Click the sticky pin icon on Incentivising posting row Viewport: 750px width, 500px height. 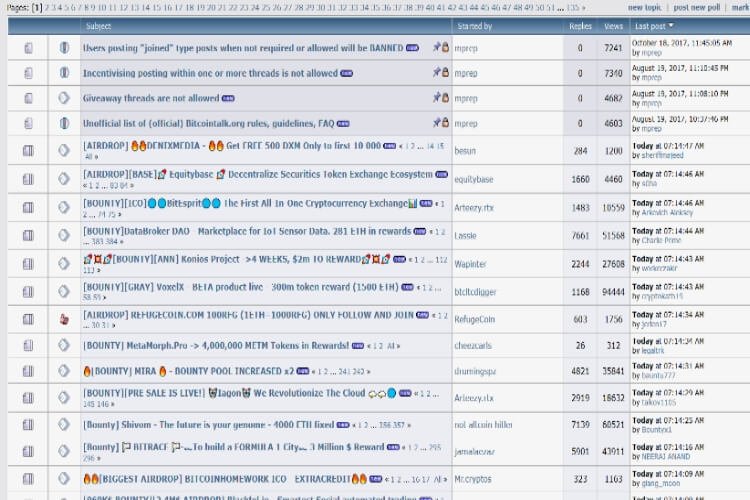click(436, 73)
